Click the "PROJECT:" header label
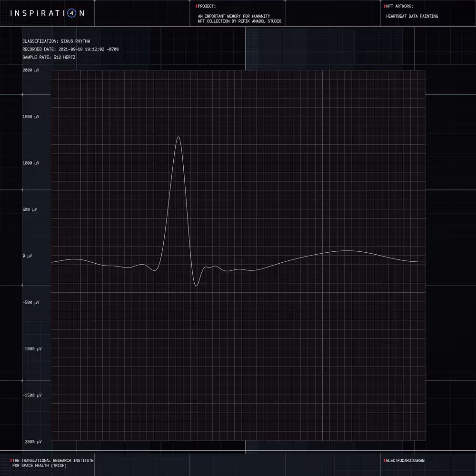Image resolution: width=476 pixels, height=476 pixels. (x=207, y=6)
